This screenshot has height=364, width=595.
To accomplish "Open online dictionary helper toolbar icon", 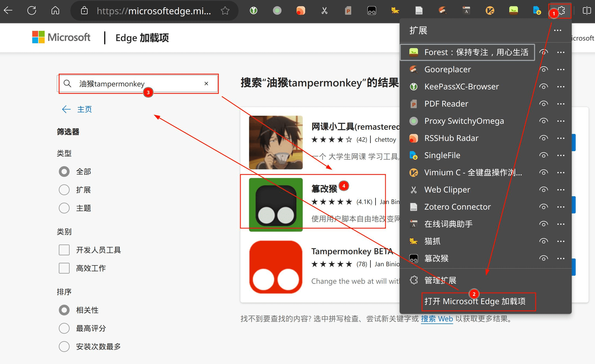I will coord(466,10).
